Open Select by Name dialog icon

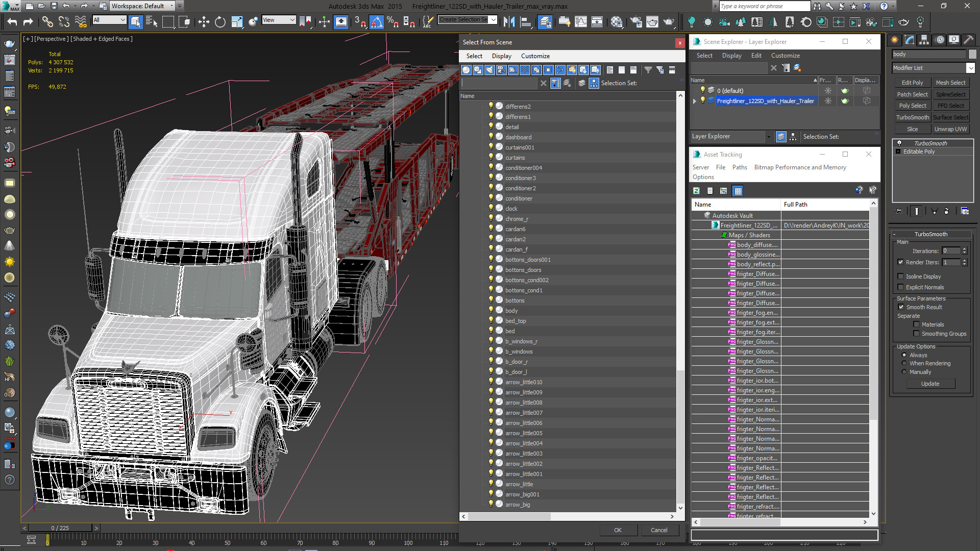[x=152, y=21]
